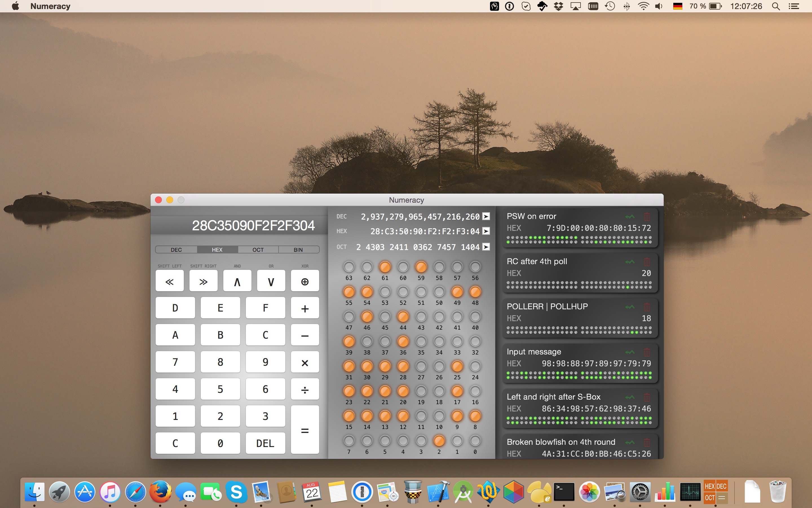This screenshot has height=508, width=812.
Task: Click the AND ∧ operator button
Action: tap(237, 281)
